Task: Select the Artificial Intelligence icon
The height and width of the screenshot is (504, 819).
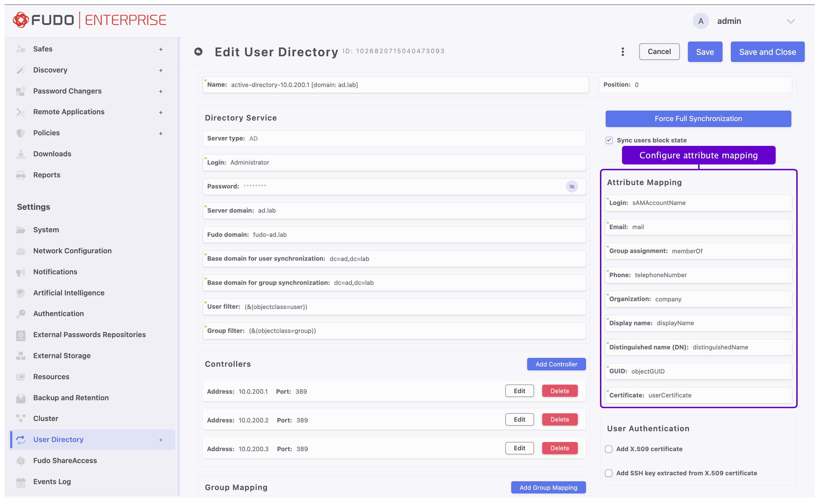Action: 21,293
